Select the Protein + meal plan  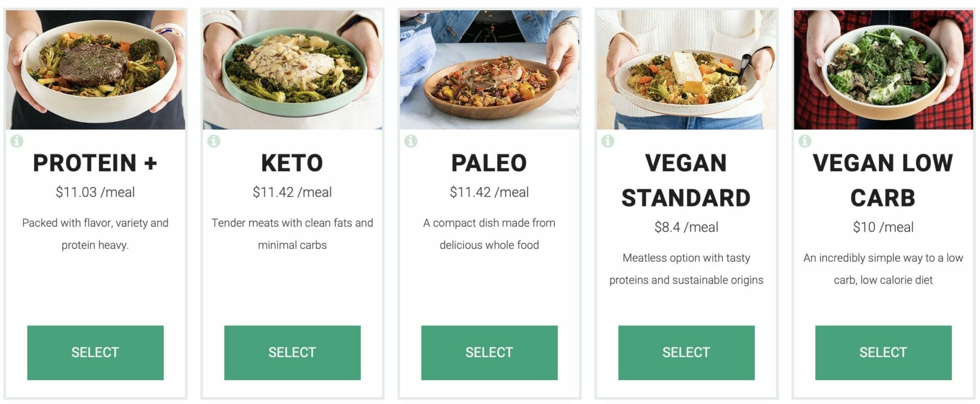95,352
